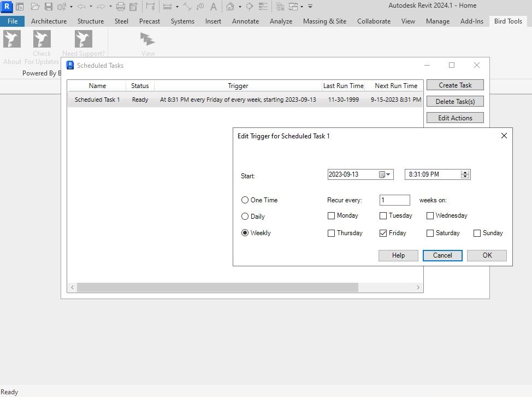Click the Help button in Edit Trigger
The width and height of the screenshot is (532, 397).
pos(398,255)
